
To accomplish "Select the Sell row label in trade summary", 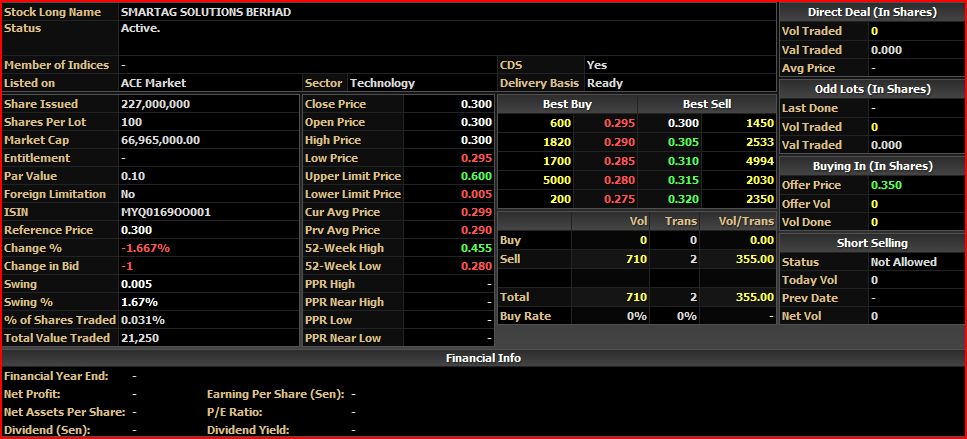I will tap(510, 258).
